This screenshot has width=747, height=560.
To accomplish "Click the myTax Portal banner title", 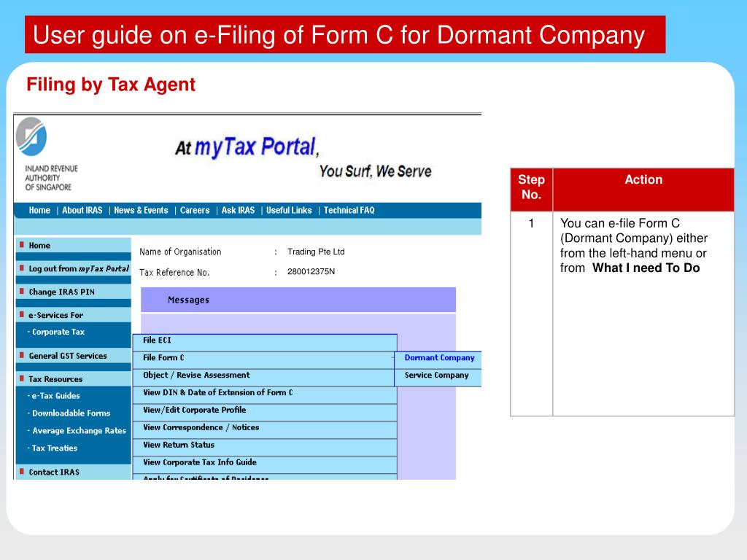I will (247, 147).
